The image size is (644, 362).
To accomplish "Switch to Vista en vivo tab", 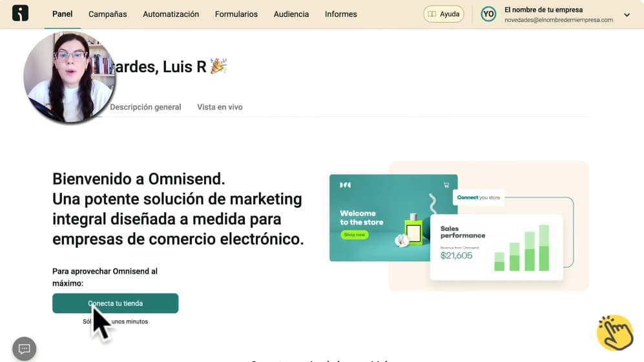I will 220,107.
